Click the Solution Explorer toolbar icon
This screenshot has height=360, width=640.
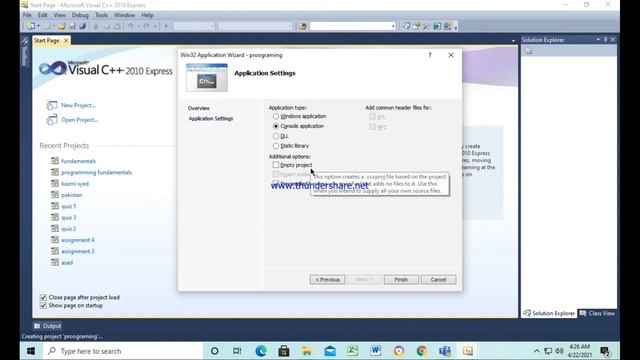coord(406,26)
